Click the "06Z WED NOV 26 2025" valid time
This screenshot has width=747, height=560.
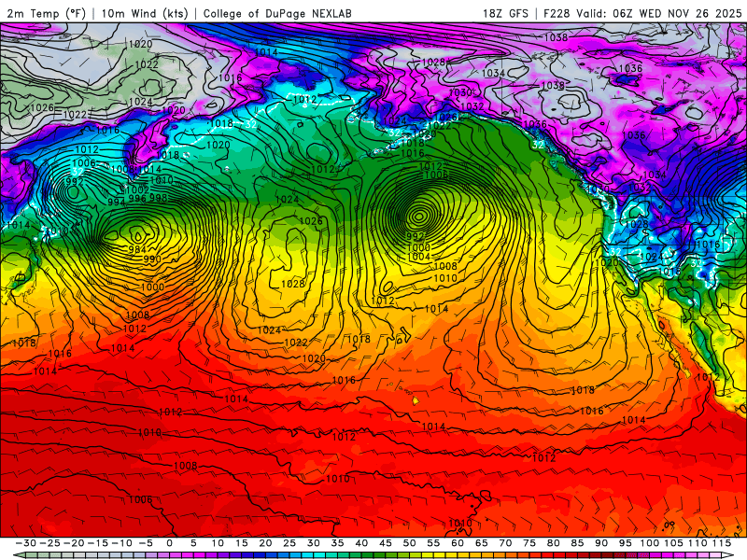[x=677, y=13]
